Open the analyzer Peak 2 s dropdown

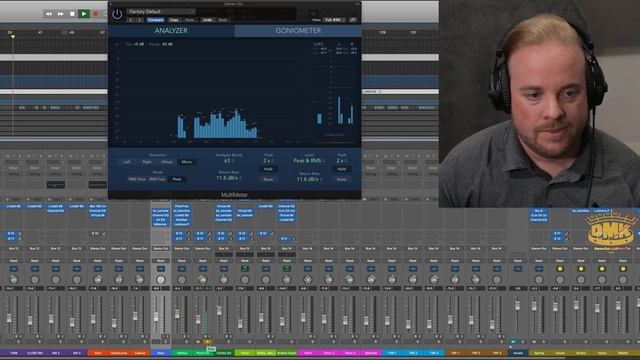tap(268, 161)
